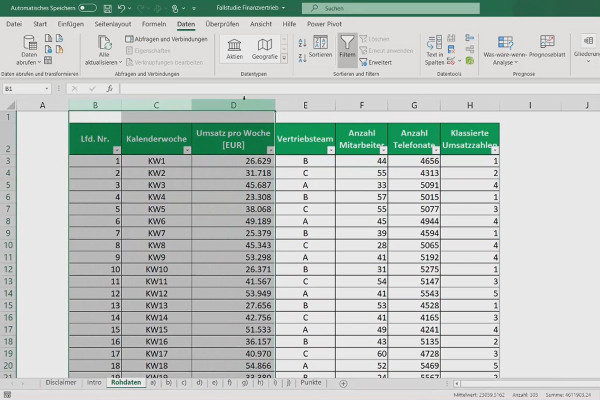
Task: Click cell with value 53.949
Action: (x=233, y=294)
